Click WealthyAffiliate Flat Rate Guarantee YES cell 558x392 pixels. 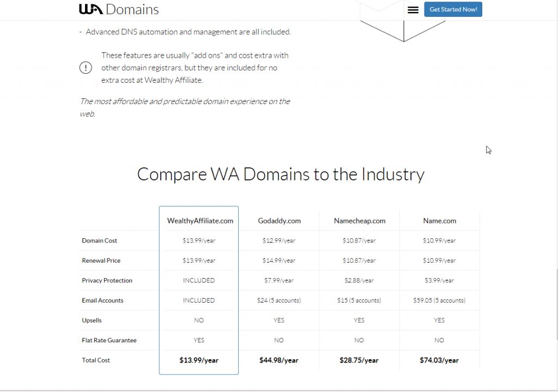click(x=198, y=340)
